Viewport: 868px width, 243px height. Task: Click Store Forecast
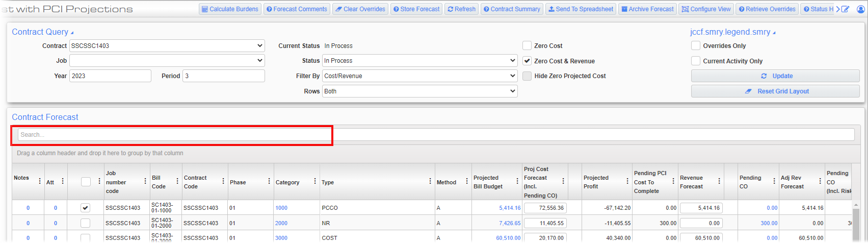click(x=416, y=9)
